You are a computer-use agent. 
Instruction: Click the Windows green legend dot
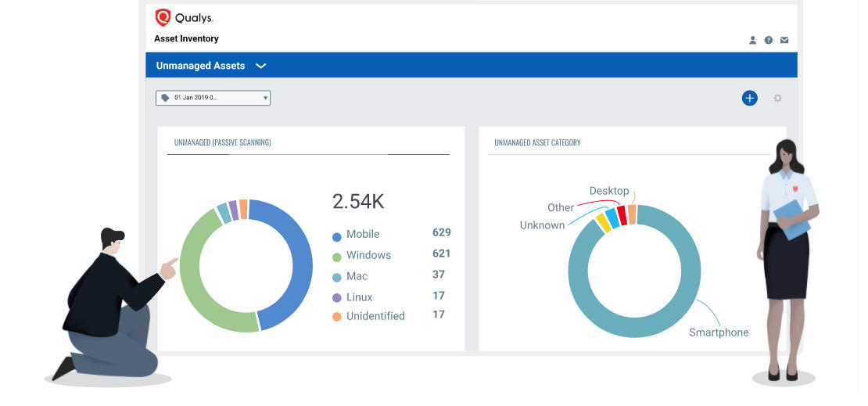pyautogui.click(x=336, y=257)
